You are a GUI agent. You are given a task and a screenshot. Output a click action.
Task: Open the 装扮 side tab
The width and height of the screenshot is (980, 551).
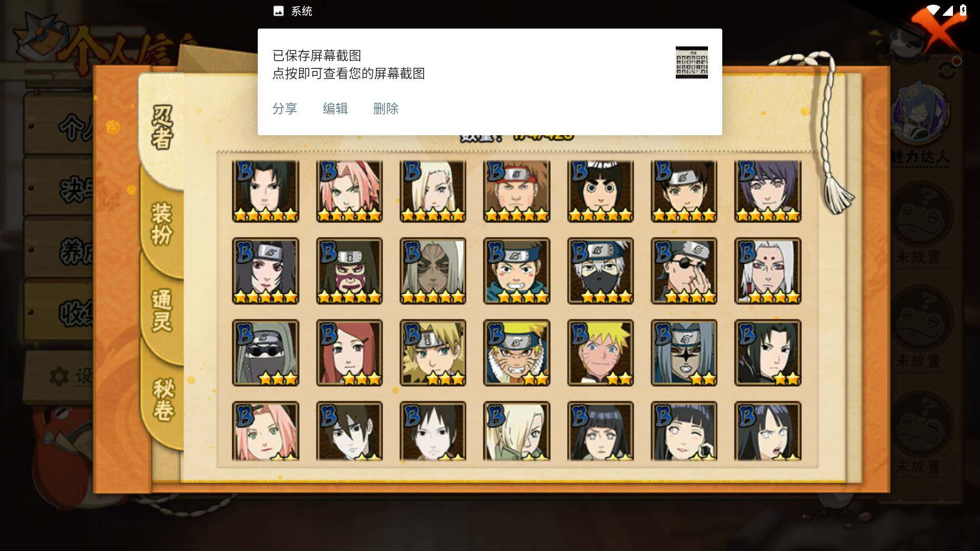[x=162, y=223]
